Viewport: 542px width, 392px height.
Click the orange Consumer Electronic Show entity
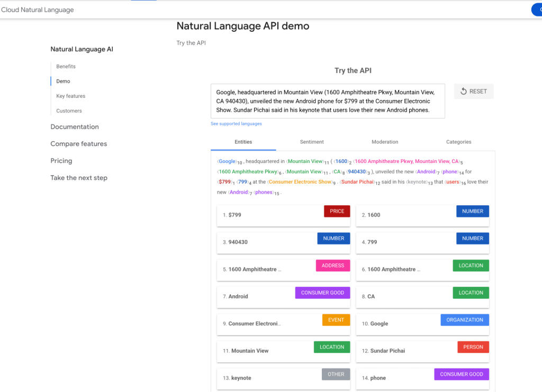300,181
